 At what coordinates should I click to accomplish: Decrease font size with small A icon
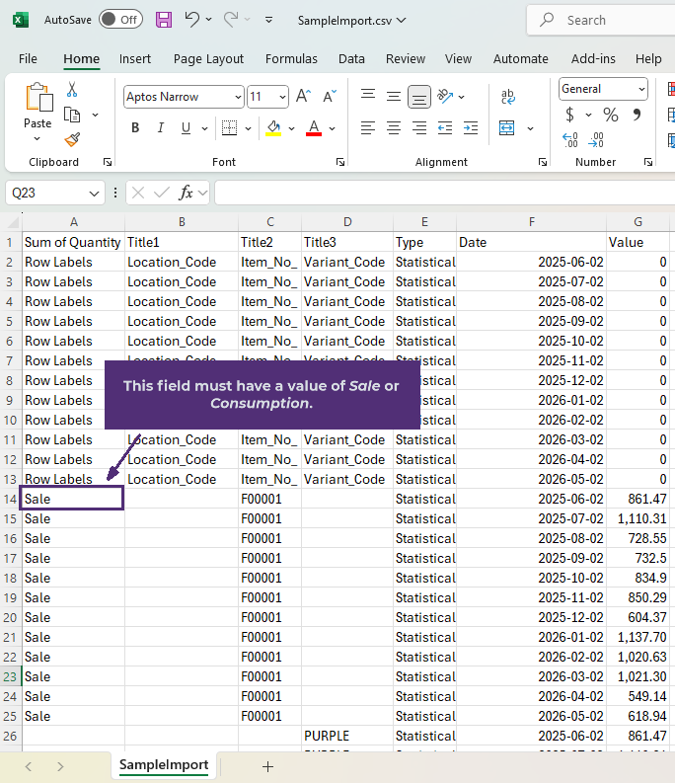point(330,96)
